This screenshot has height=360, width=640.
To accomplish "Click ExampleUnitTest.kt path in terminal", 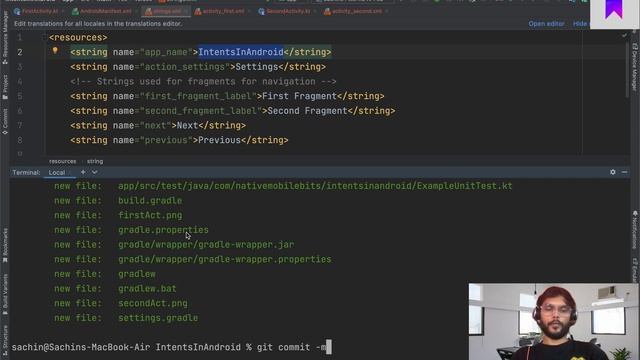I will pos(315,186).
